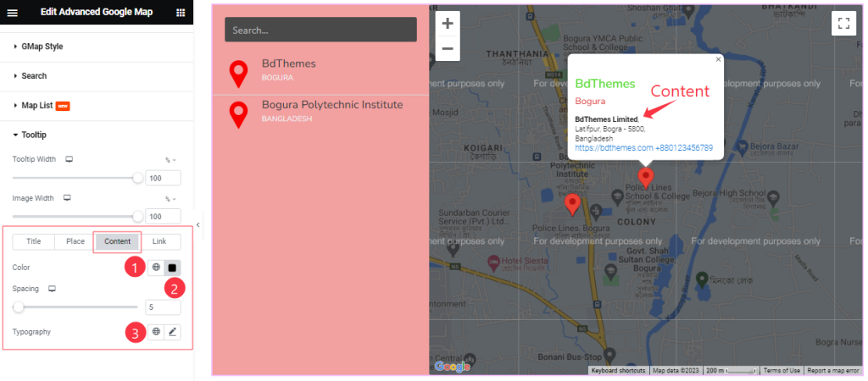Screen dimensions: 868x381
Task: Open global fonts globe icon for Typography
Action: click(x=156, y=332)
